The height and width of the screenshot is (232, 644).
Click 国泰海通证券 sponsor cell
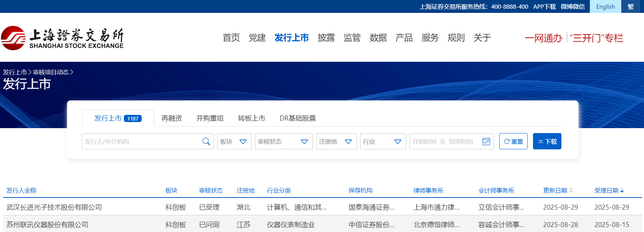click(372, 207)
